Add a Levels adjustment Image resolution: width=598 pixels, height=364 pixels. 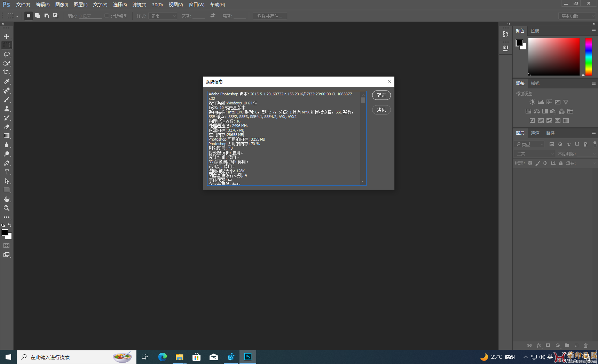(541, 102)
